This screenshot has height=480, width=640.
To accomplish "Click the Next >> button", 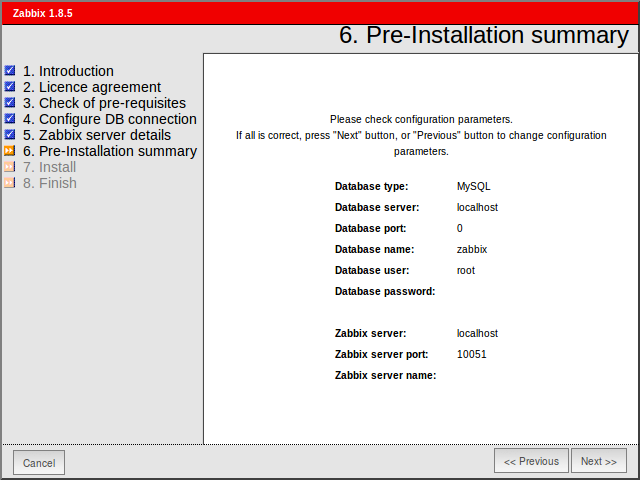I will (x=598, y=461).
